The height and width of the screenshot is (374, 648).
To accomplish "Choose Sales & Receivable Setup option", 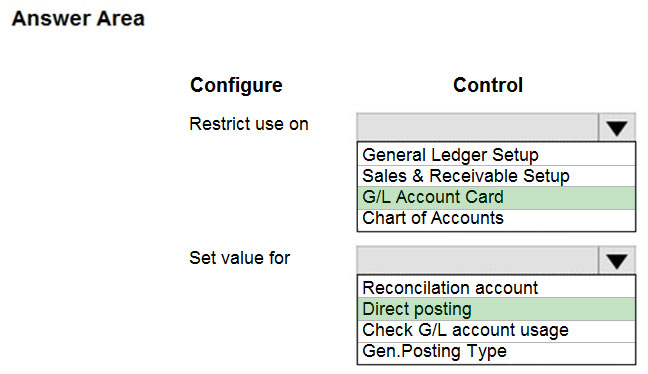I will click(x=496, y=176).
